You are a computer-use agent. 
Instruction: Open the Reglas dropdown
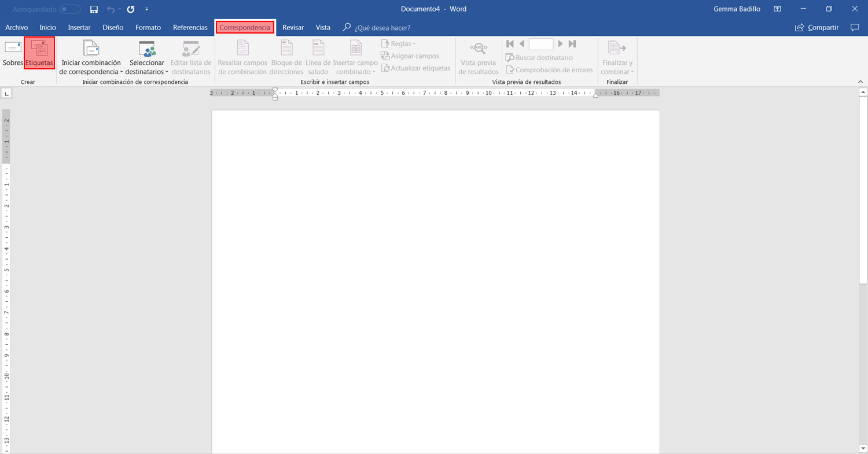(399, 44)
